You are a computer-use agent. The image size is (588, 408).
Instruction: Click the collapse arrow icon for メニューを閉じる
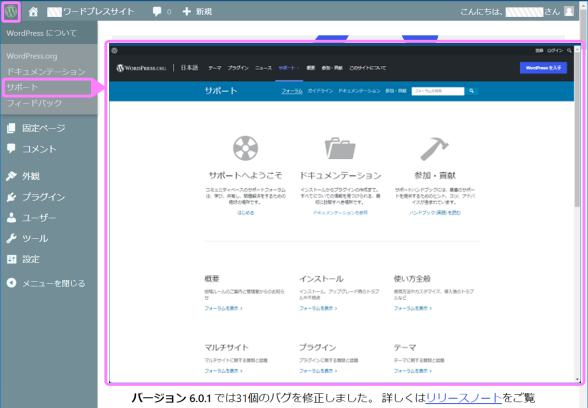point(11,283)
